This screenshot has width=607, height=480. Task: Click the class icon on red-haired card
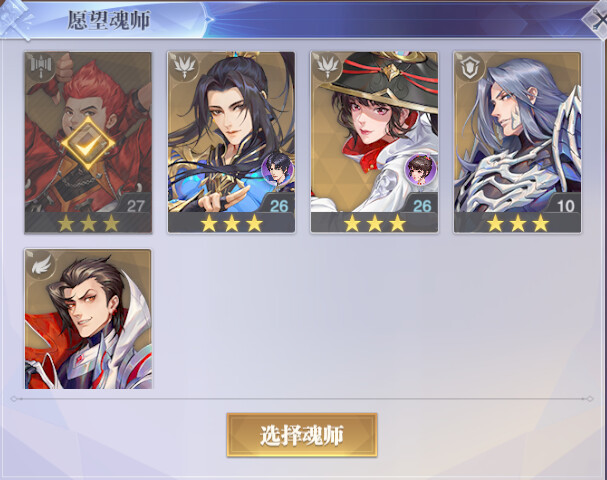click(41, 67)
